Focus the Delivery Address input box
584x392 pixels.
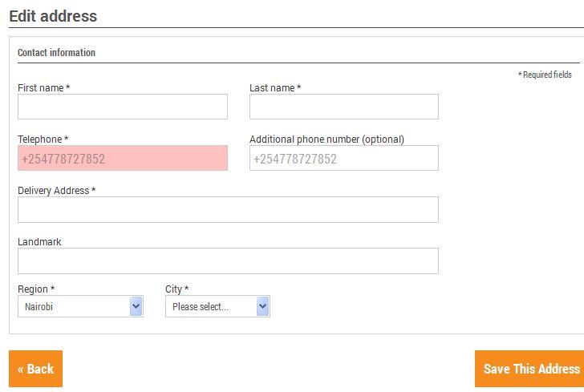coord(228,209)
